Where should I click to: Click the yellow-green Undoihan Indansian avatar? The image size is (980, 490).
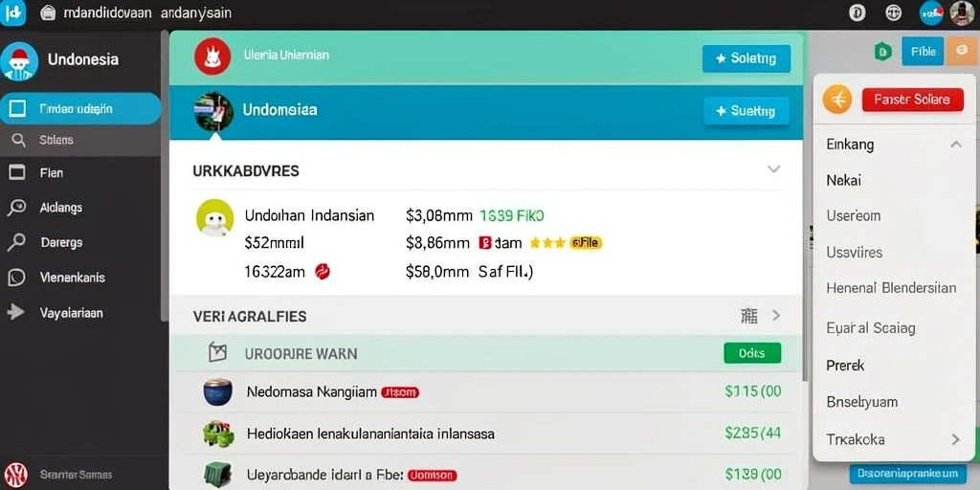pyautogui.click(x=215, y=218)
